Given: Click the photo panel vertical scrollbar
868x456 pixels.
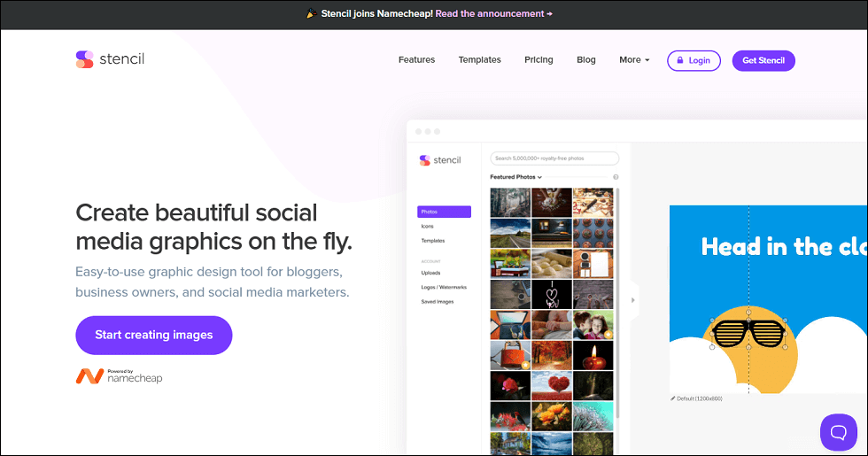Looking at the screenshot, I should tap(618, 303).
